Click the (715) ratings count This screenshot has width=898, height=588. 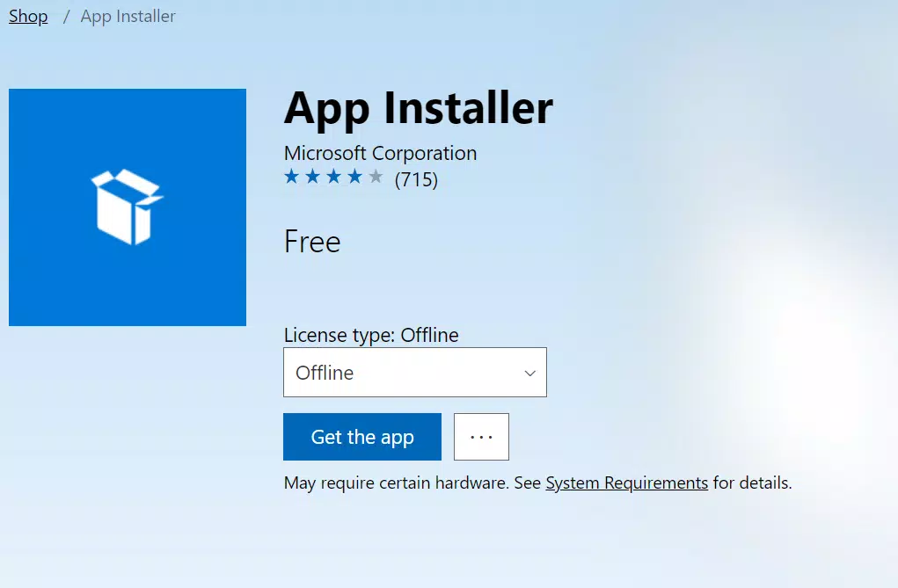(x=416, y=179)
